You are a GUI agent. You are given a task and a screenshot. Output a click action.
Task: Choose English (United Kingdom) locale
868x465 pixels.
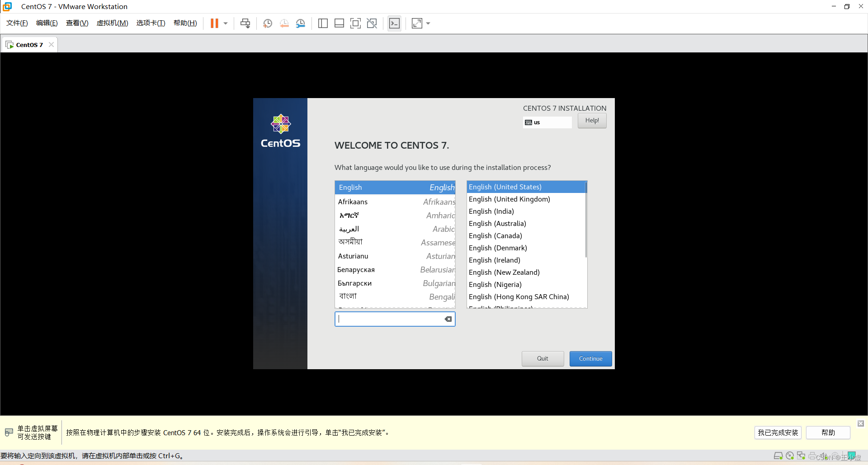[526, 199]
